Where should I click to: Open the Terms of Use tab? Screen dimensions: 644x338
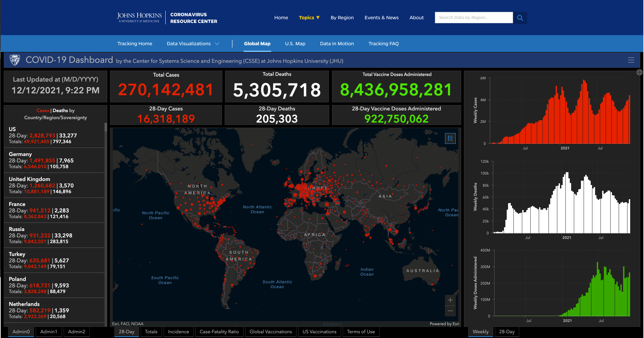coord(361,332)
